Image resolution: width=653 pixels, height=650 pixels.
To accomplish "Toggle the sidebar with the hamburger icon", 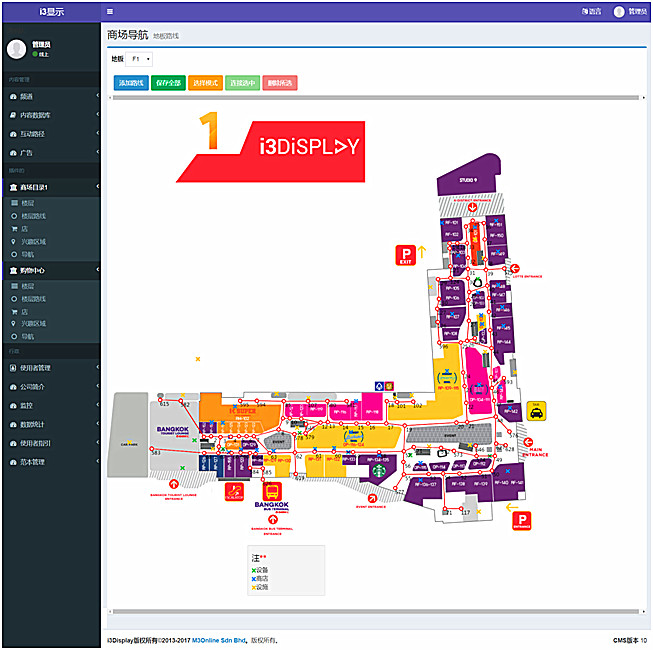I will 110,11.
